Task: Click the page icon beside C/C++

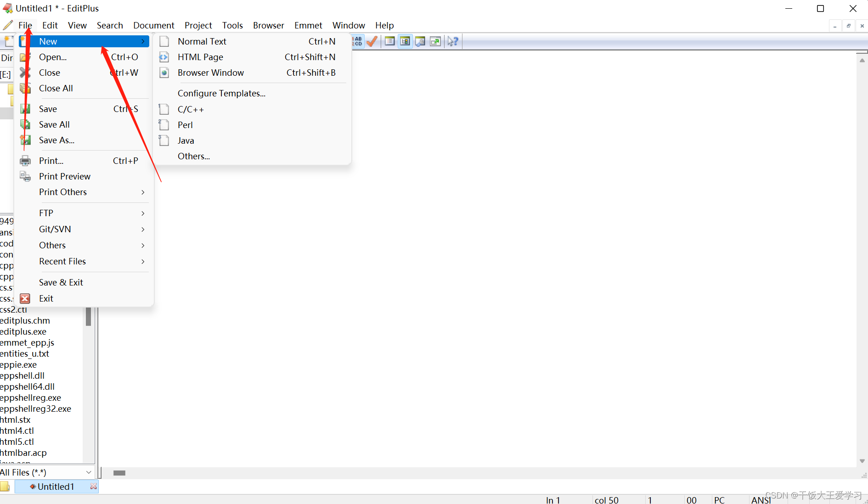Action: pyautogui.click(x=164, y=109)
